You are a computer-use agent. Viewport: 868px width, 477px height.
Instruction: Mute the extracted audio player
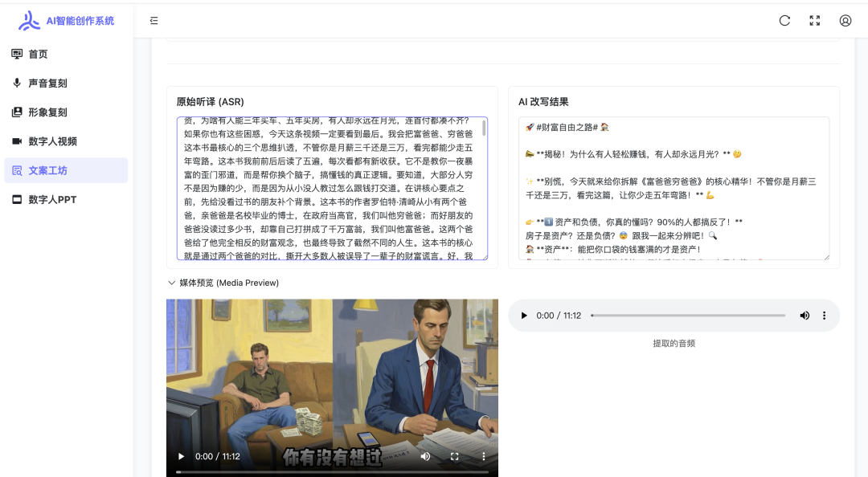805,316
